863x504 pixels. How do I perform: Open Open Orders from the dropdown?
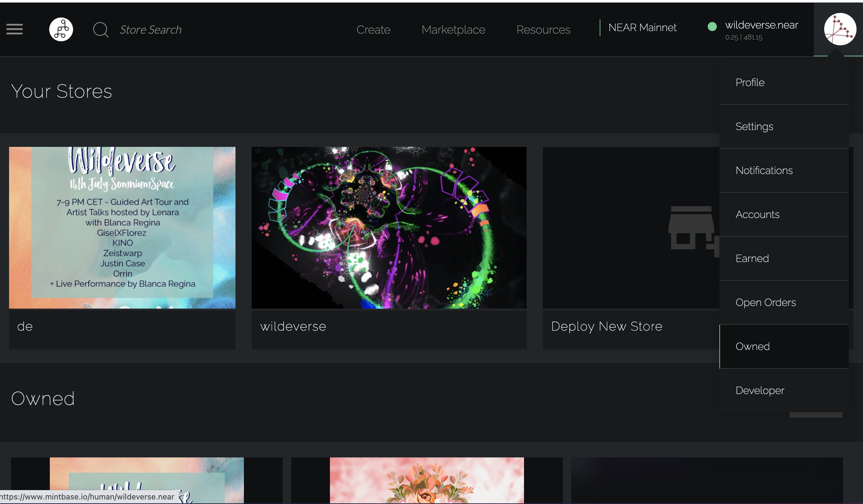[784, 303]
